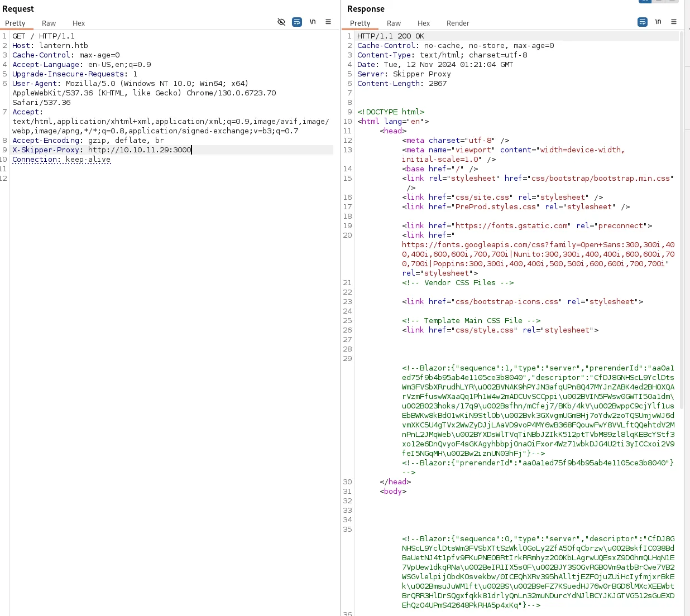Open the Response Render tab

(x=458, y=23)
